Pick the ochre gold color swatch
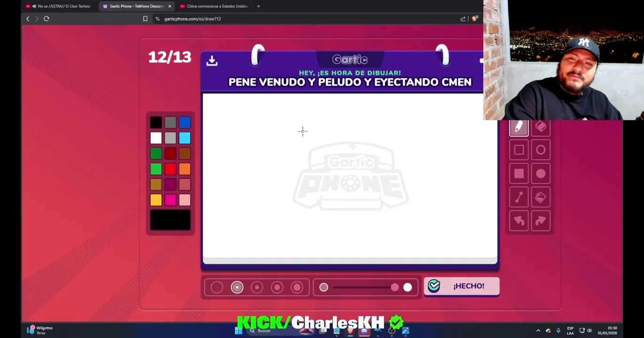Viewport: 644px width, 338px height. [x=156, y=184]
